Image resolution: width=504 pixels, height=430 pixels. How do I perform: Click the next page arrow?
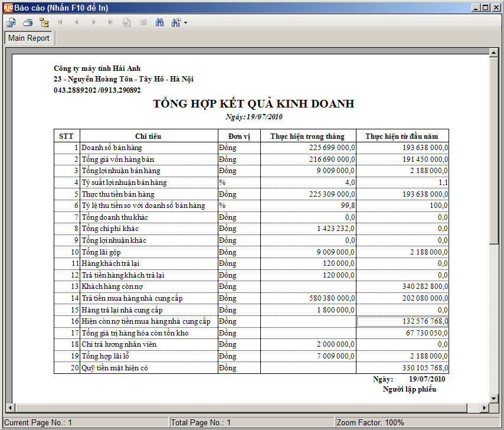point(93,22)
